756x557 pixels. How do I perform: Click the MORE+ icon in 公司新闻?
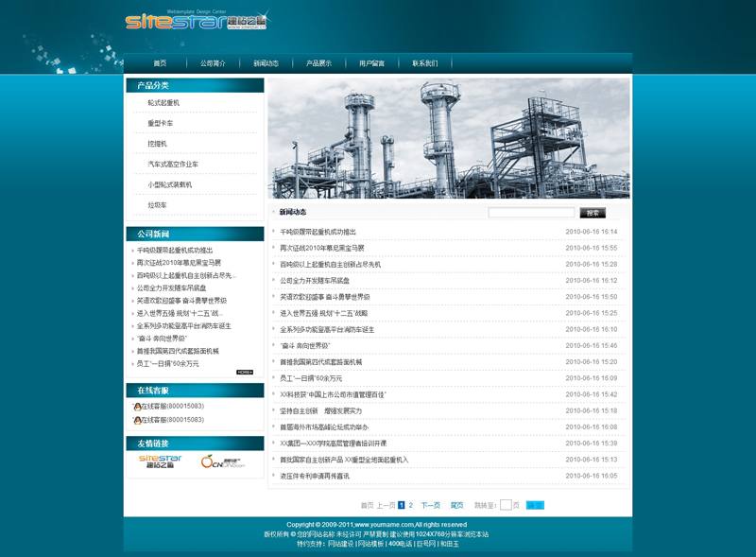tap(245, 372)
